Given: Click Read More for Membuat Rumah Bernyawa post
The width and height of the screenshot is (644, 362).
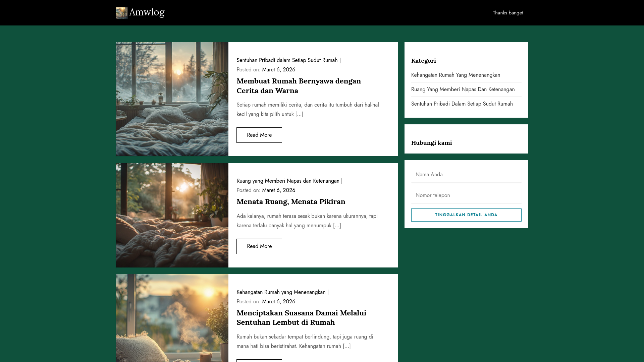Looking at the screenshot, I should tap(259, 135).
